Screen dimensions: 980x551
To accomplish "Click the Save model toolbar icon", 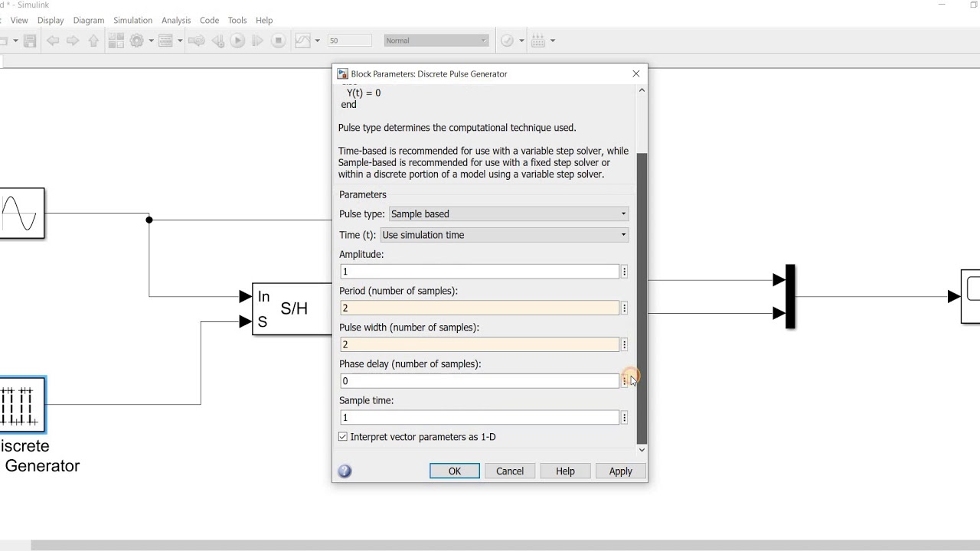I will (30, 41).
